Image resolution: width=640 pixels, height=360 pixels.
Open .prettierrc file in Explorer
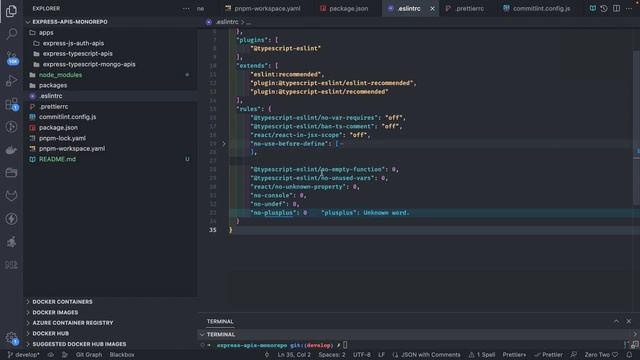pos(54,107)
